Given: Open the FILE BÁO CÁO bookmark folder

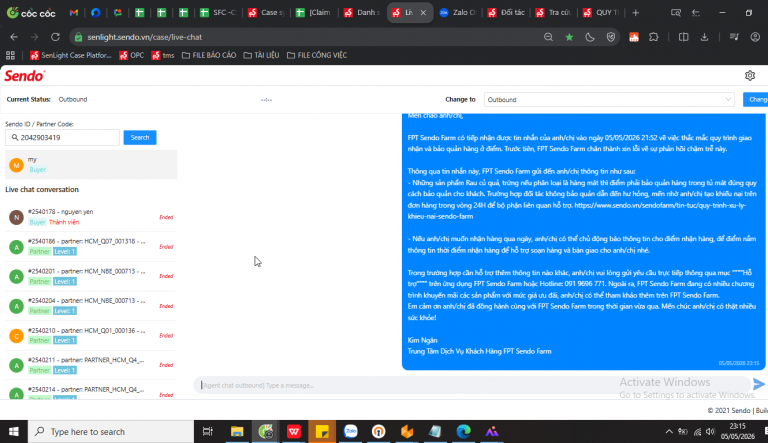Looking at the screenshot, I should (209, 55).
